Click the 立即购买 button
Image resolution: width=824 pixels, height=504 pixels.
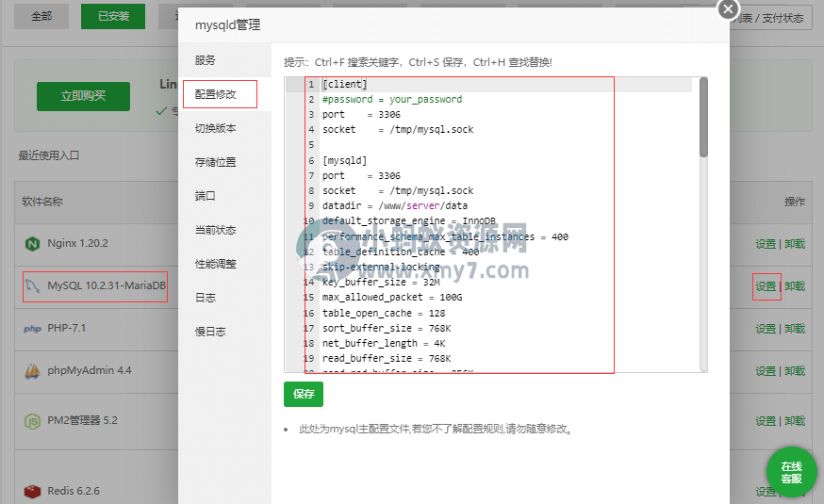83,96
